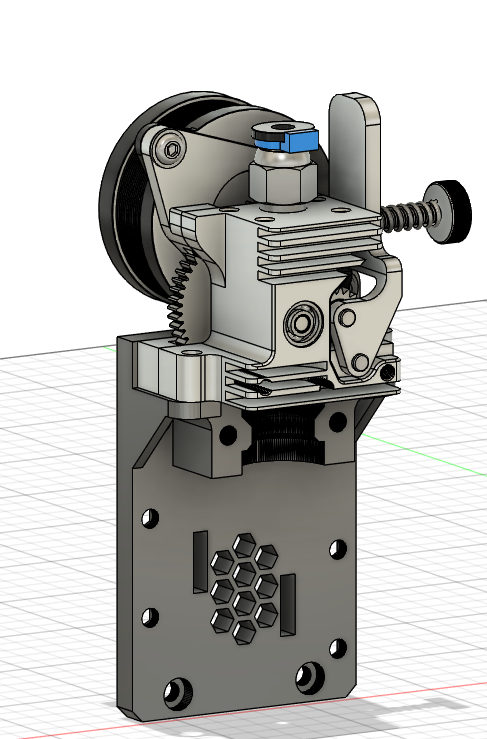Select the tall filament release lever

tap(355, 151)
